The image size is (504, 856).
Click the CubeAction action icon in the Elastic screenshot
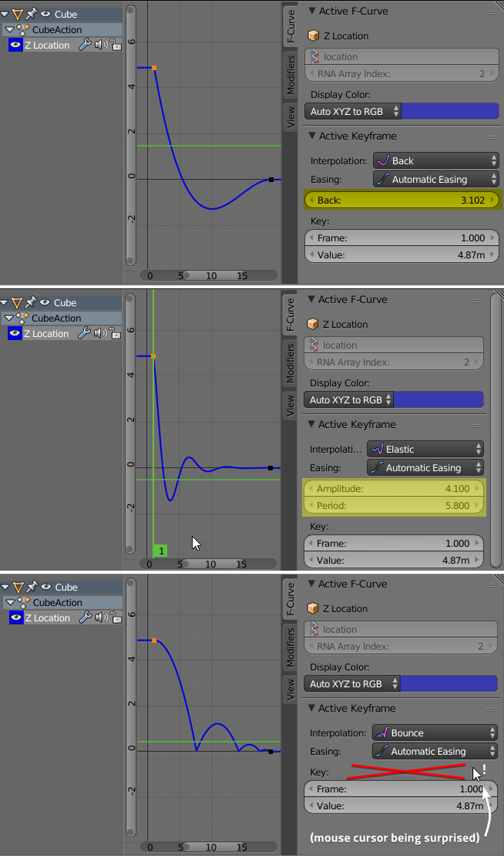click(x=22, y=318)
